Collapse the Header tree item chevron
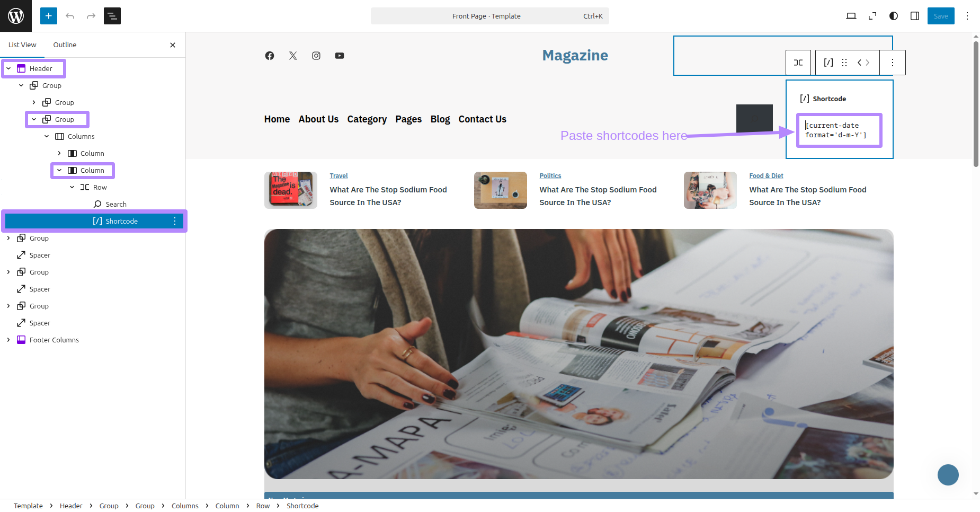The height and width of the screenshot is (512, 980). pyautogui.click(x=8, y=68)
